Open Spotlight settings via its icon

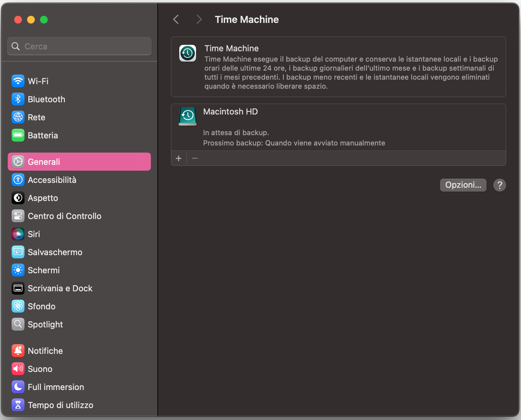(x=18, y=324)
